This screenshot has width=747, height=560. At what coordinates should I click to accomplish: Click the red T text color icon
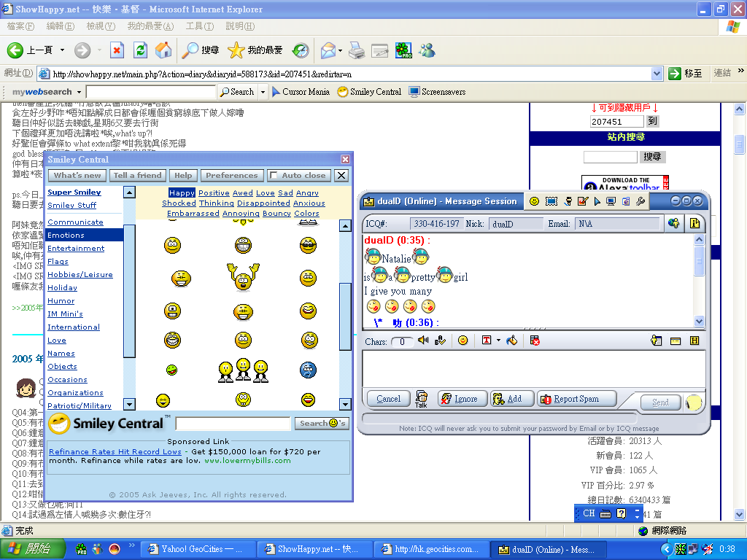(487, 340)
